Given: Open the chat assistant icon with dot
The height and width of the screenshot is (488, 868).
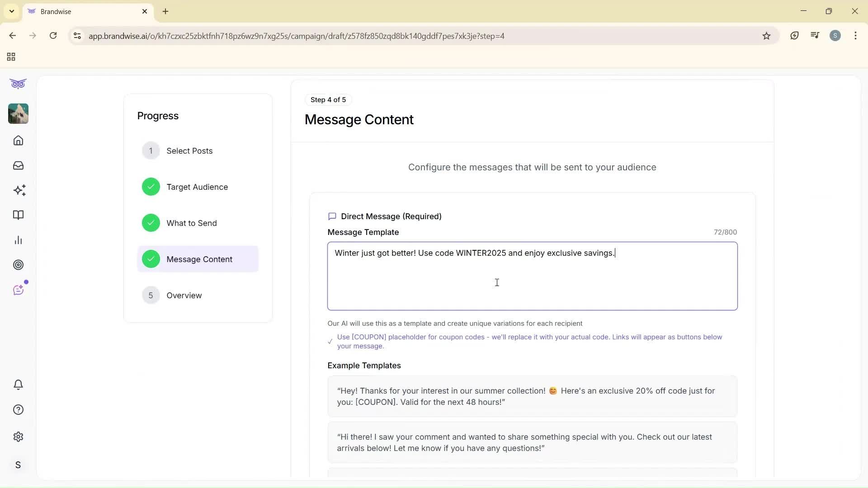Looking at the screenshot, I should click(x=18, y=290).
